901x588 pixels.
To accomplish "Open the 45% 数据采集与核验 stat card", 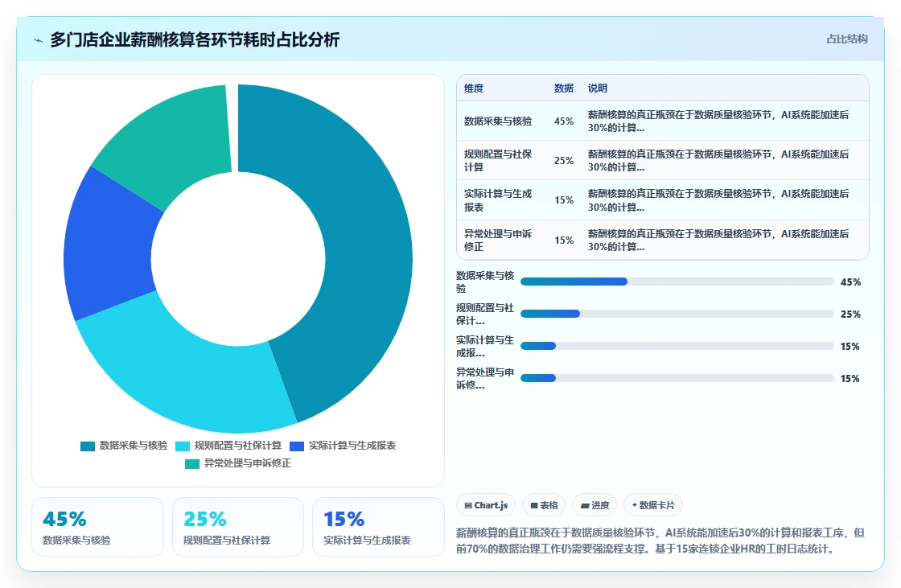I will click(x=97, y=527).
